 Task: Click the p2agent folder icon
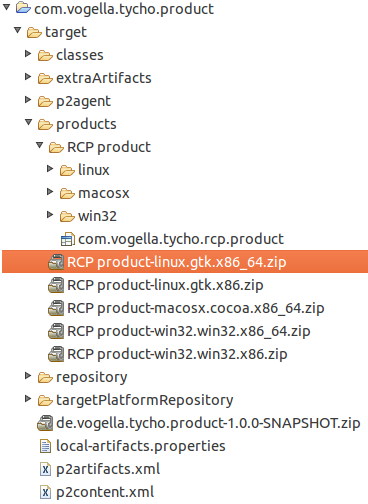(45, 101)
